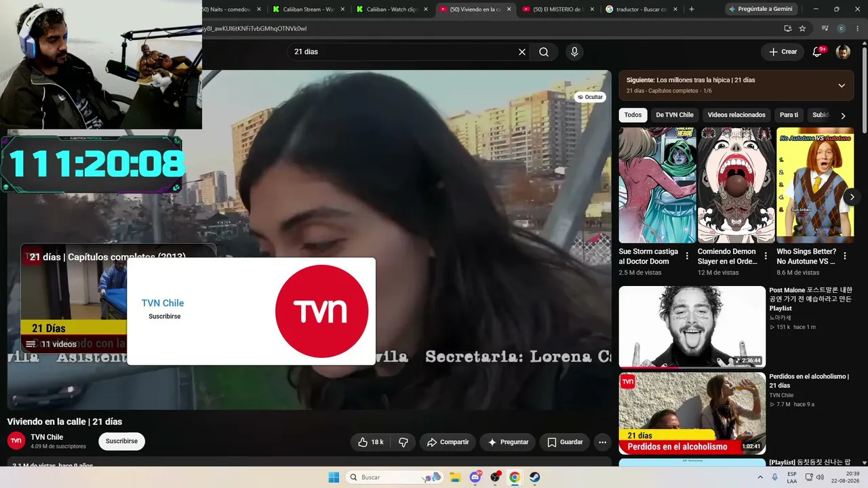
Task: Show next Shorts with the carousel arrow
Action: 852,197
